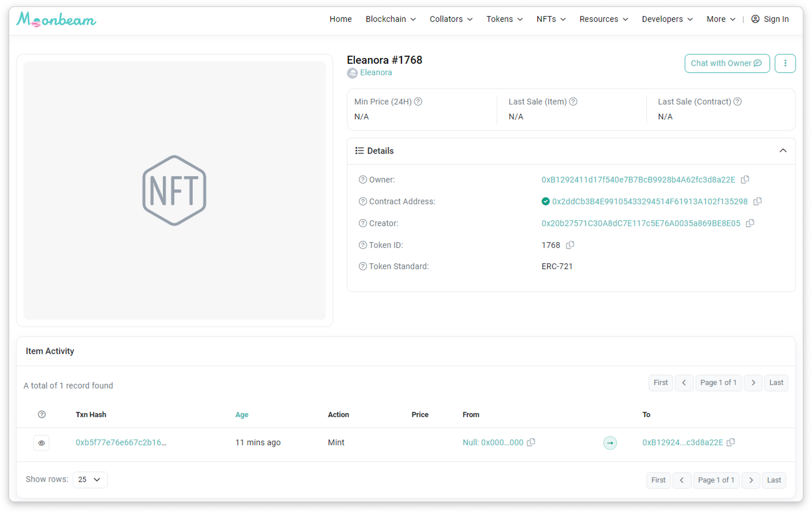Go to the Home page

click(x=340, y=19)
